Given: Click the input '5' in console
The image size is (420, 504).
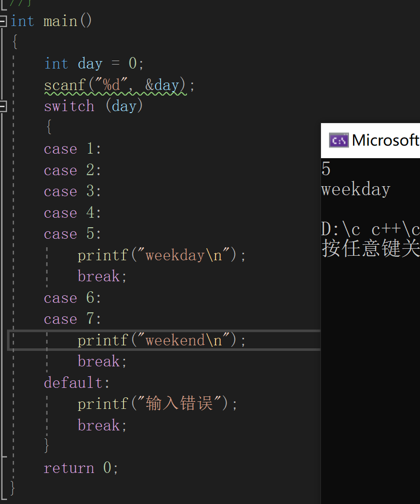Looking at the screenshot, I should point(326,169).
